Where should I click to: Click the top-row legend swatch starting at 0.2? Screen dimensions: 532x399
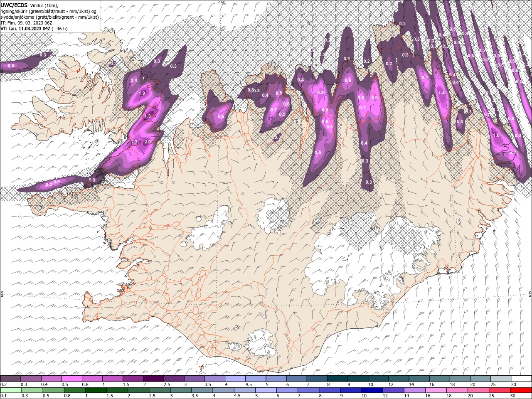click(10, 379)
